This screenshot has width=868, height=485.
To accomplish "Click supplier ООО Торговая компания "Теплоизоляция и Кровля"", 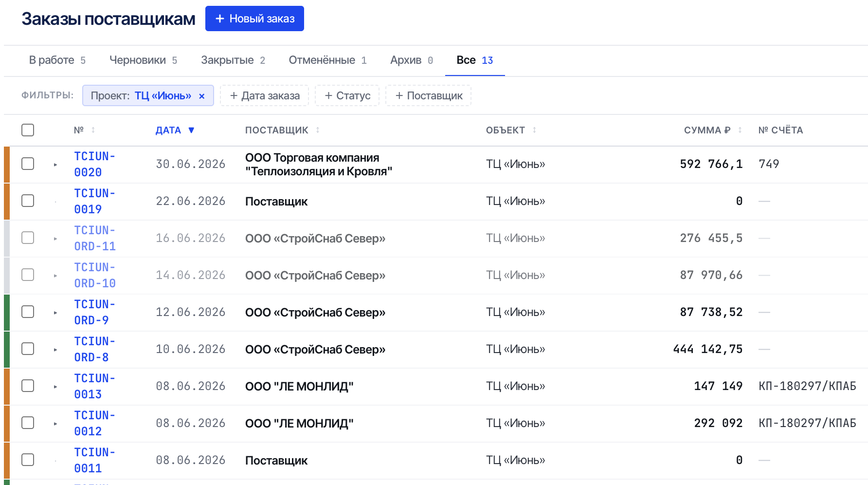I will (319, 165).
